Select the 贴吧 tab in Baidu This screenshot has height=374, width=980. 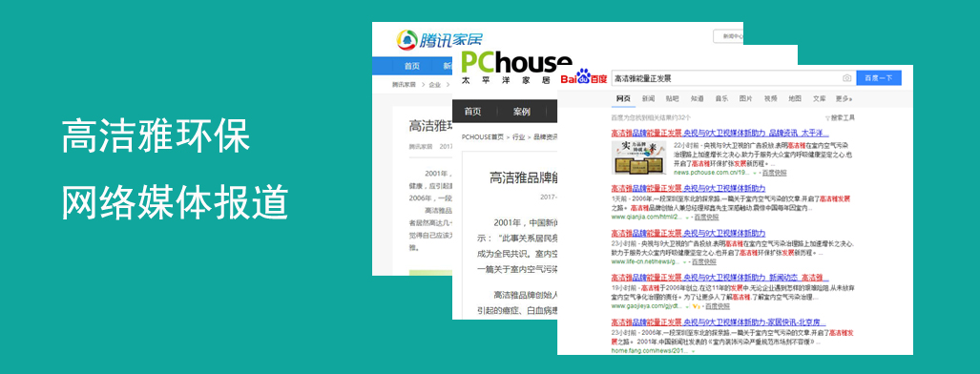tap(673, 99)
